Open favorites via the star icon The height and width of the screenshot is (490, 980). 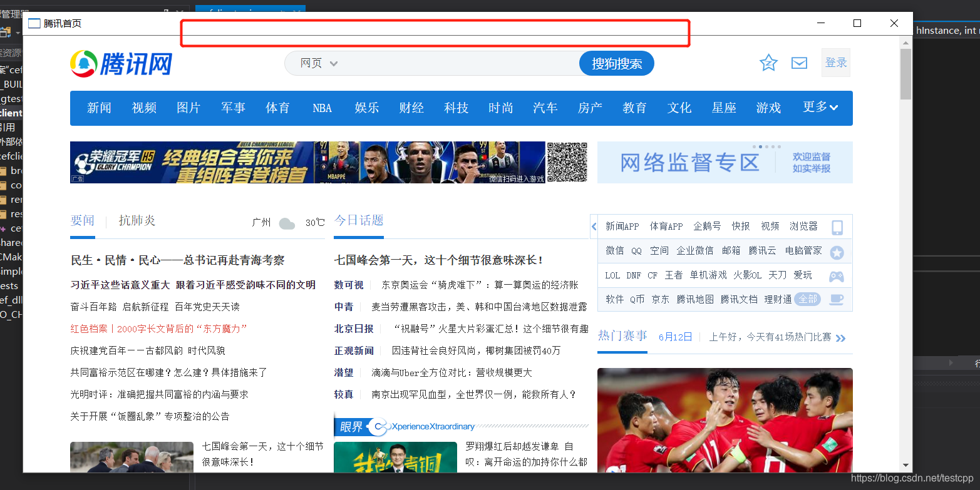[x=768, y=63]
